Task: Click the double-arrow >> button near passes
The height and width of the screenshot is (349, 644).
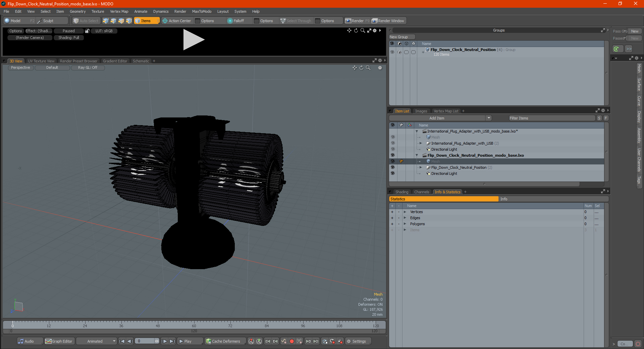Action: pyautogui.click(x=629, y=49)
